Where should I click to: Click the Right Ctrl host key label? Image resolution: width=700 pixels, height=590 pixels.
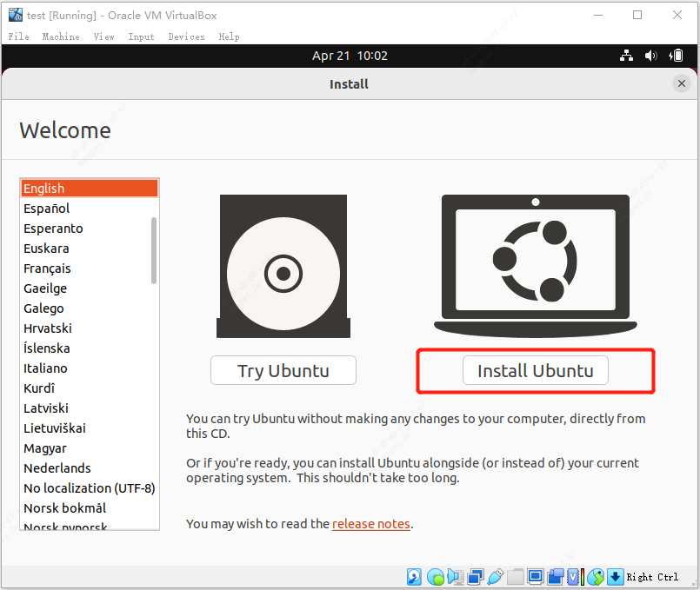tap(652, 577)
